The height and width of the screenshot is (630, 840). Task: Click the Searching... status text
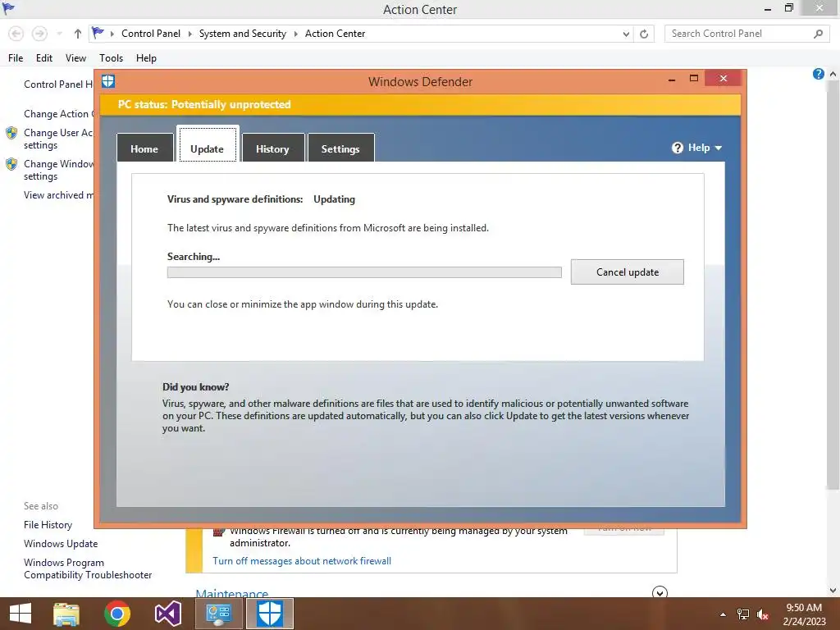point(194,257)
